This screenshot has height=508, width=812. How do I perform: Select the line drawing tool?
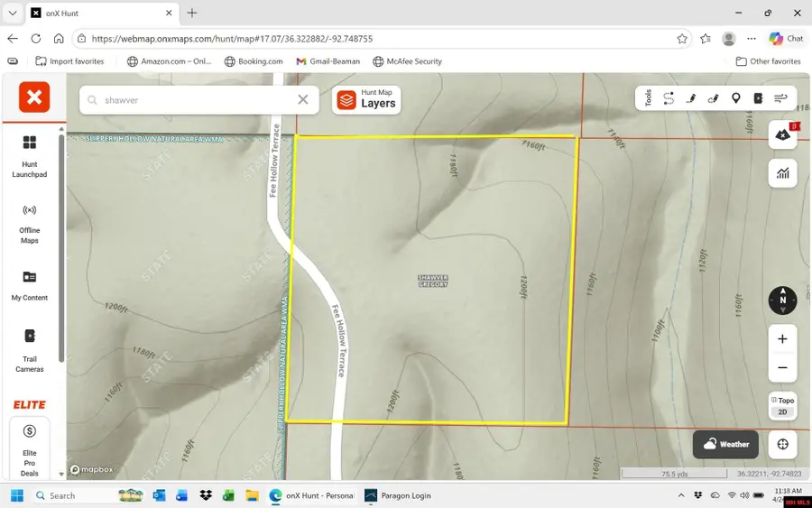pos(691,98)
